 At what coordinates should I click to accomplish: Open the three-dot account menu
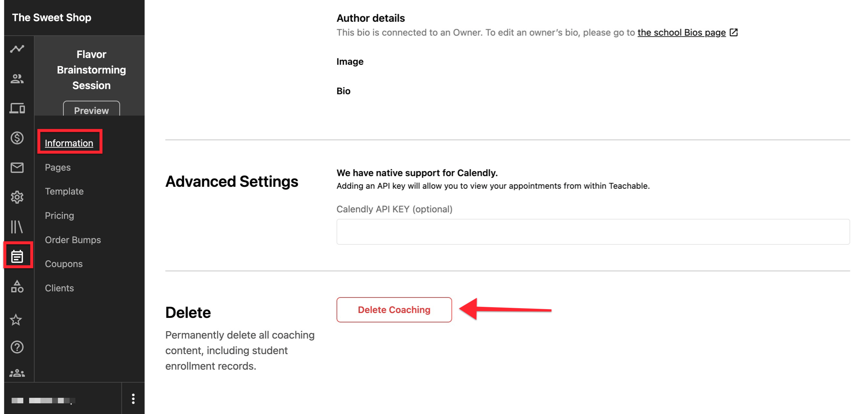pos(133,398)
